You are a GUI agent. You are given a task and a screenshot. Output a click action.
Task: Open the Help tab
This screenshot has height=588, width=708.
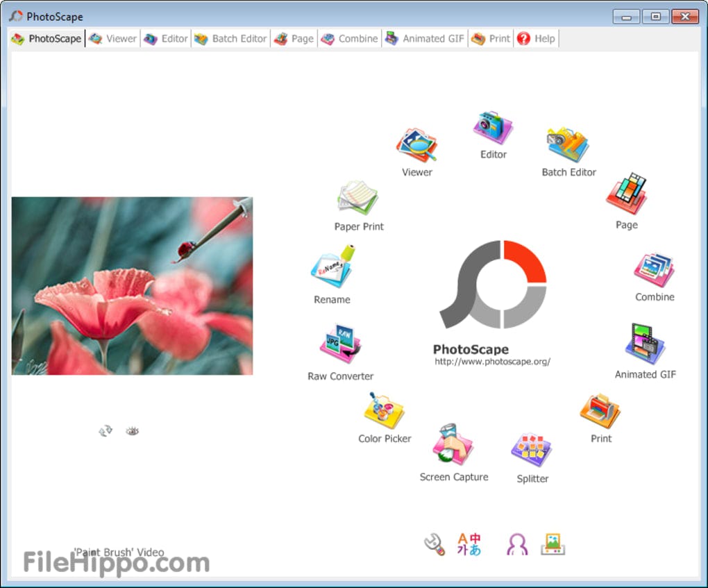(536, 39)
